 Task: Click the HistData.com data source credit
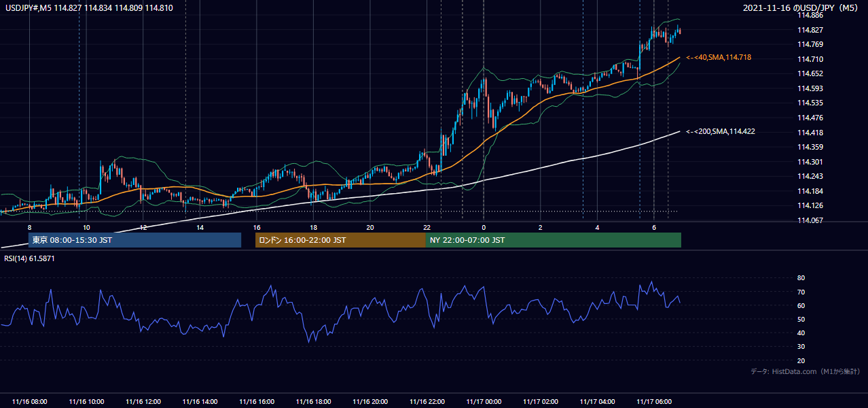806,372
